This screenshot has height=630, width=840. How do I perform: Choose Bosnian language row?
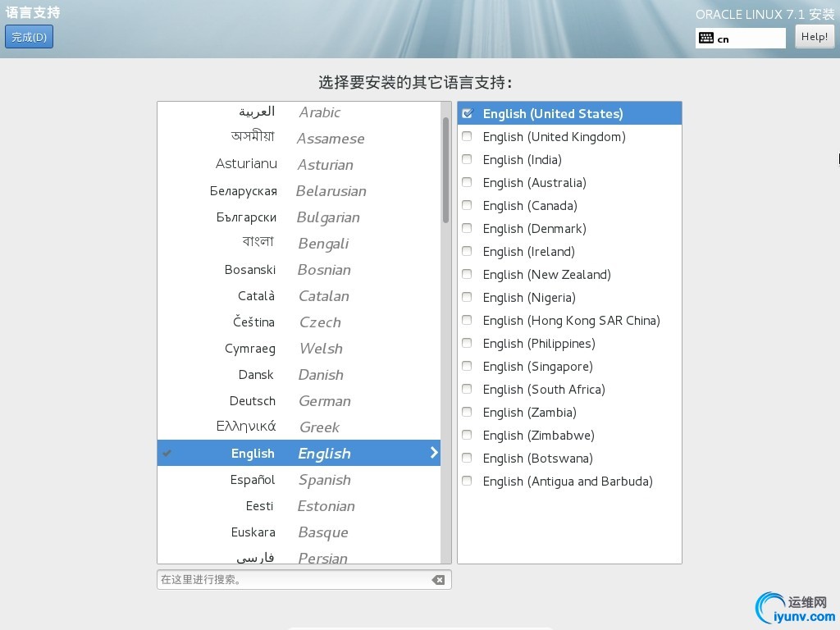[x=299, y=269]
